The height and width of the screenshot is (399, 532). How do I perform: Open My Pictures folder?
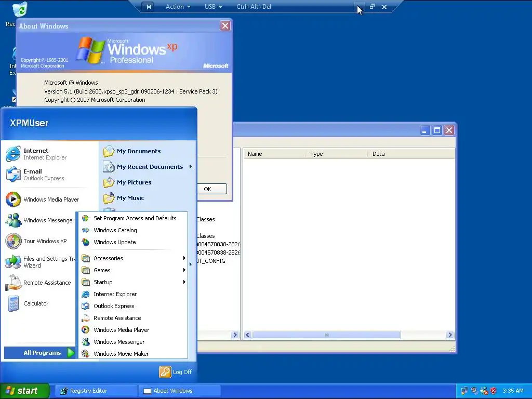(x=127, y=182)
